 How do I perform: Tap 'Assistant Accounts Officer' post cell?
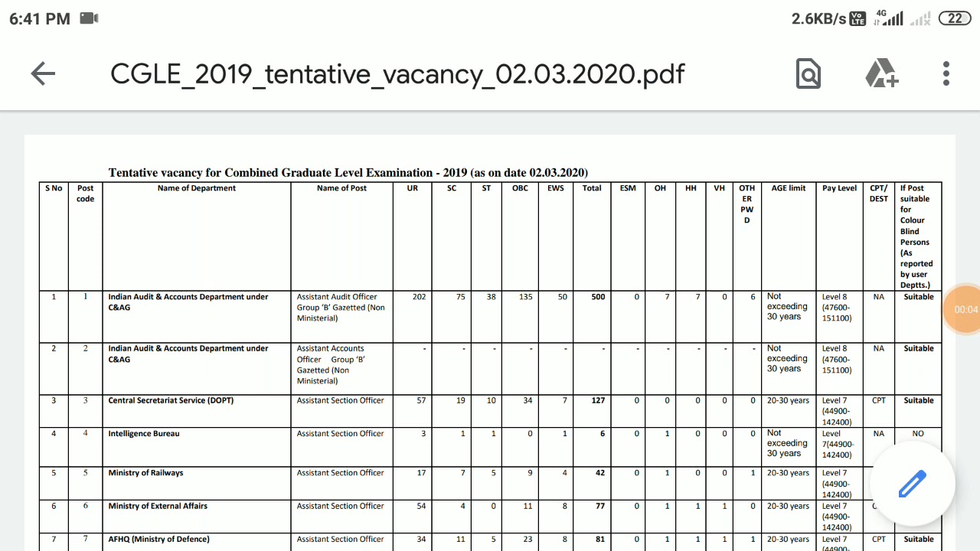[x=331, y=364]
